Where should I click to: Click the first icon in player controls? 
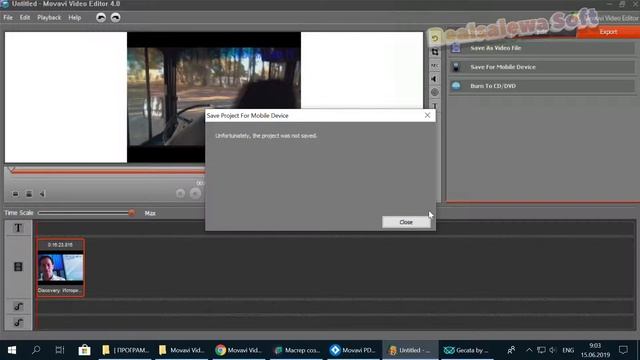pos(16,194)
